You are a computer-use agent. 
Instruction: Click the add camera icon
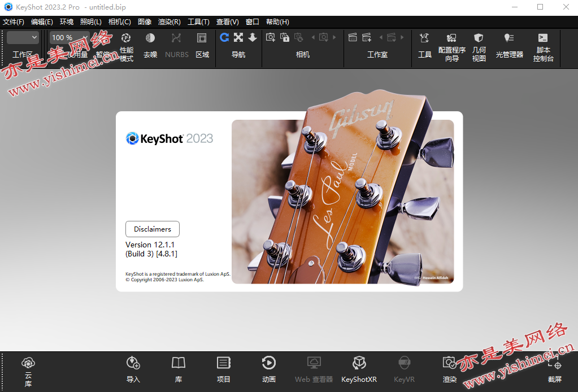pos(271,37)
